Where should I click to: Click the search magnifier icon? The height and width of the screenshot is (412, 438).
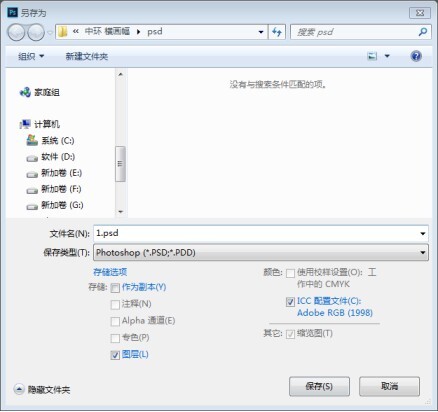click(423, 32)
